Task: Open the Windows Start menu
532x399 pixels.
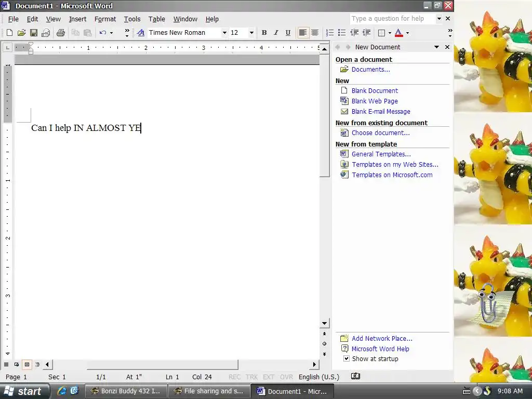Action: tap(24, 391)
